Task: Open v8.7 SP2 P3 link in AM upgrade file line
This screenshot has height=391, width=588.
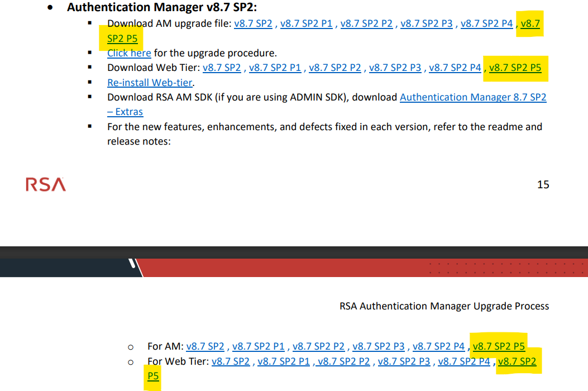Action: [x=427, y=23]
